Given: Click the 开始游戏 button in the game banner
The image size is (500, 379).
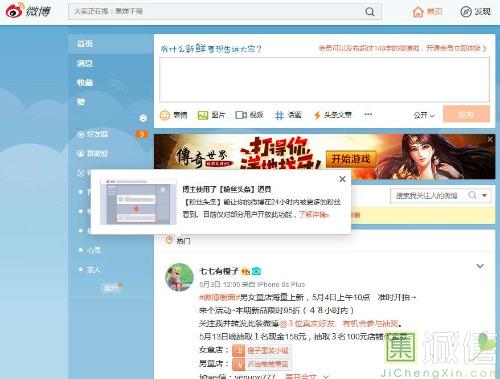Looking at the screenshot, I should pos(351,159).
